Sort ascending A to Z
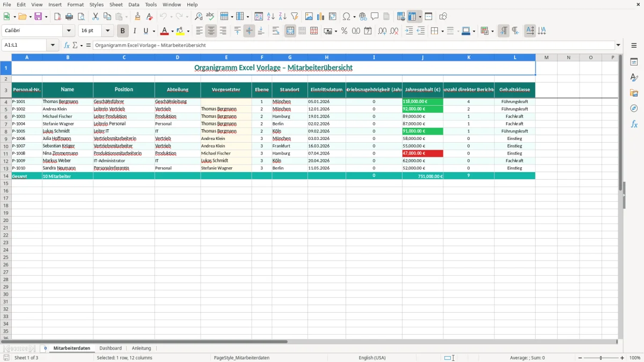Screen dimensions: 644x362 [x=271, y=17]
